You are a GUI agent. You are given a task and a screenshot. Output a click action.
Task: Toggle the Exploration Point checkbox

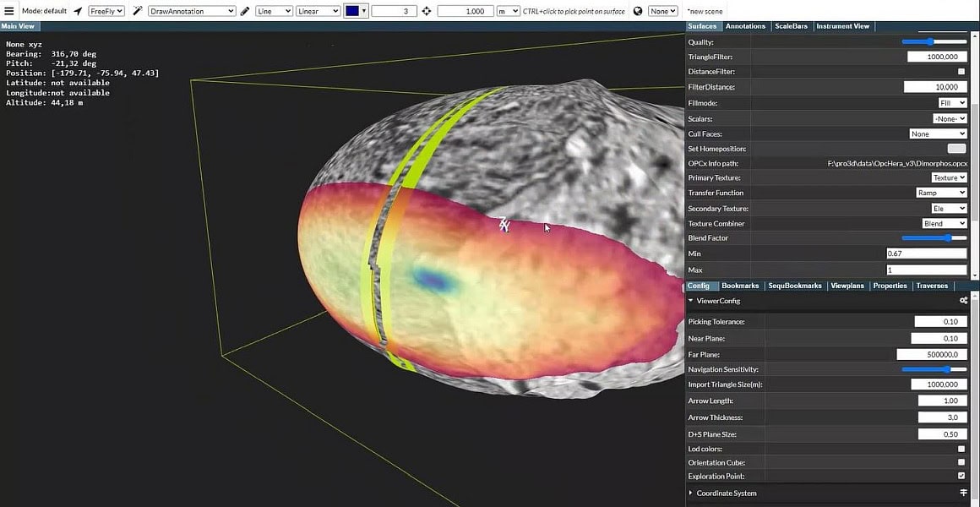(961, 475)
